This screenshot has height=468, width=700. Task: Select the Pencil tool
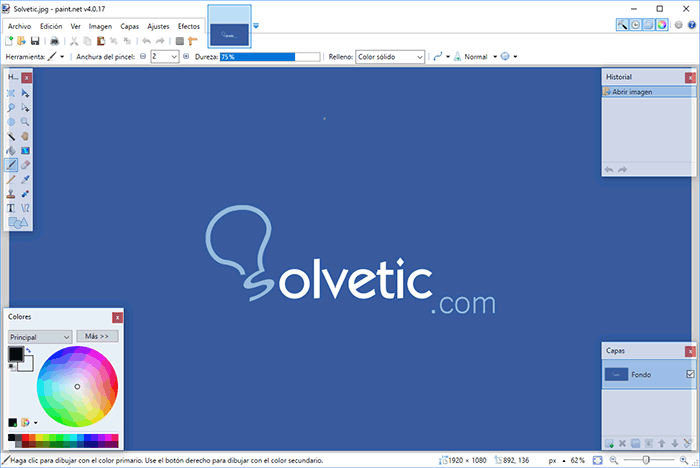(x=11, y=179)
